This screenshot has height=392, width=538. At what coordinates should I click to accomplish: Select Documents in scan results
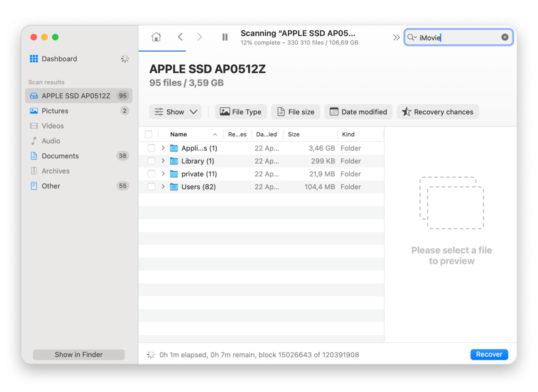tap(60, 156)
